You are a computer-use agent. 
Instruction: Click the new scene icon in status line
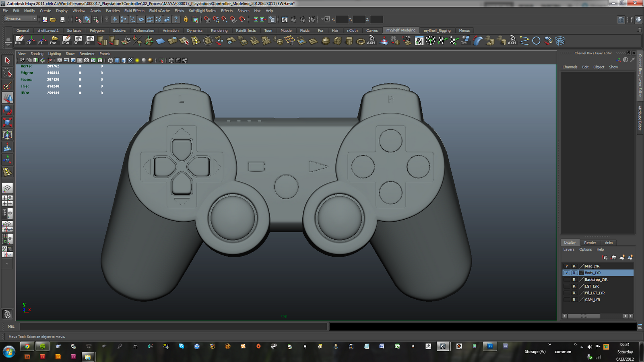pos(45,19)
